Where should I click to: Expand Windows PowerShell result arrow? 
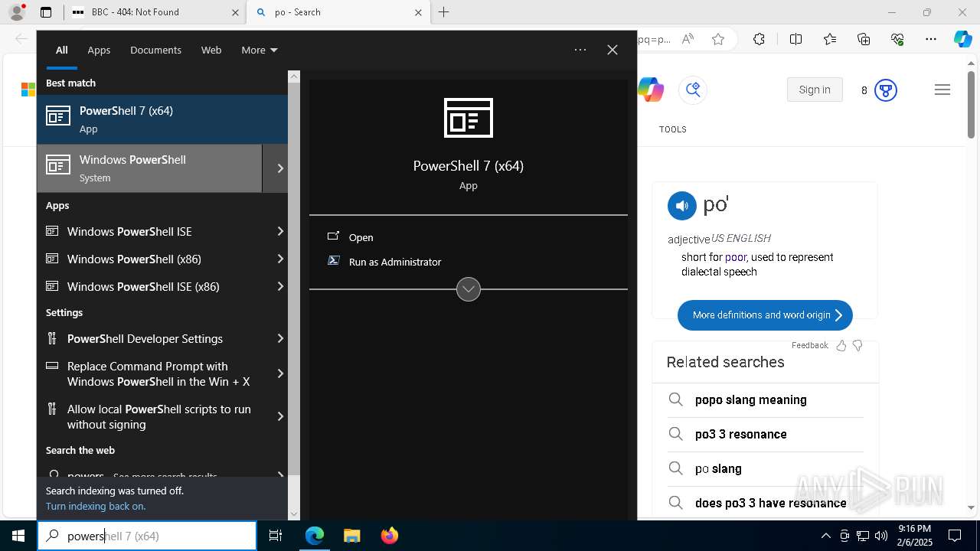tap(280, 168)
